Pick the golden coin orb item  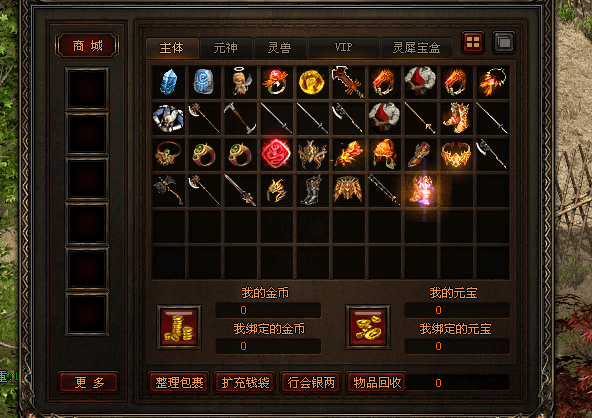[311, 82]
